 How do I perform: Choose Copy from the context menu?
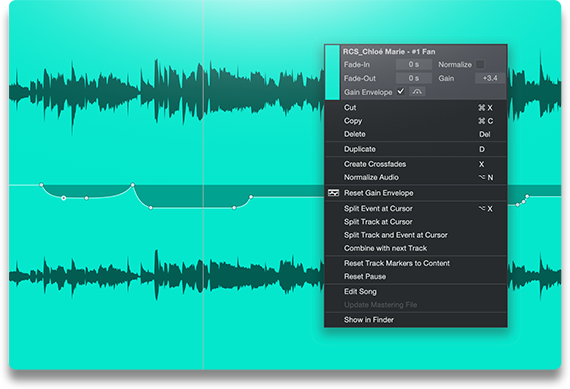[x=416, y=121]
